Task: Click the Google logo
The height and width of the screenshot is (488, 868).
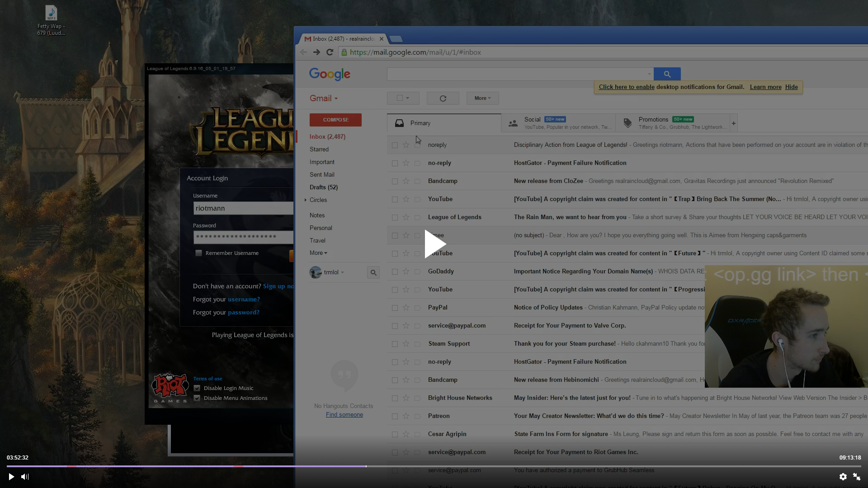Action: click(x=330, y=74)
